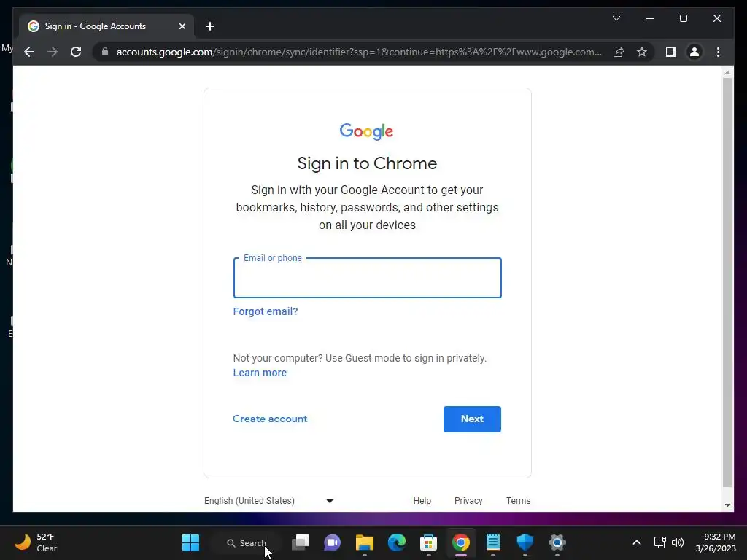Click the browser forward arrow

(53, 52)
